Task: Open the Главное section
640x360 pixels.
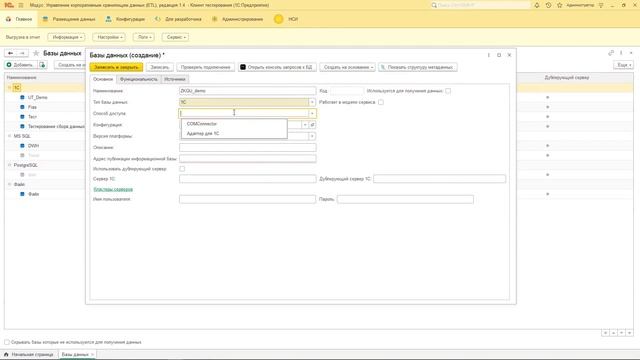Action: pos(19,19)
